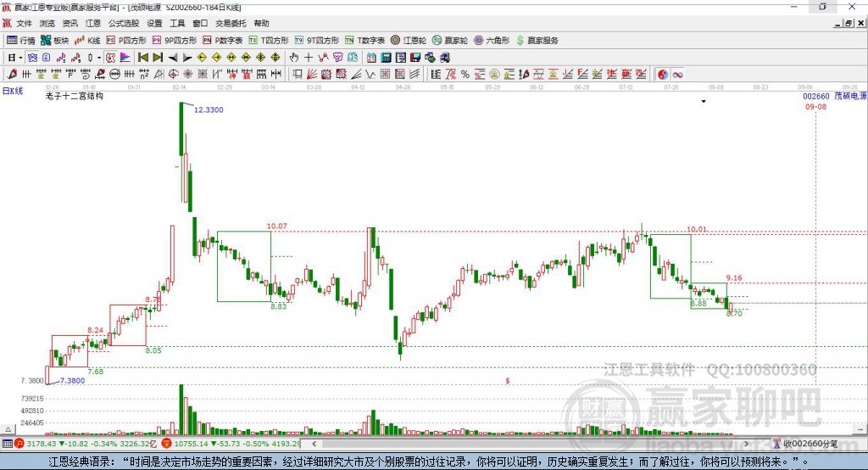
Task: Open the 文件 menu
Action: (24, 23)
